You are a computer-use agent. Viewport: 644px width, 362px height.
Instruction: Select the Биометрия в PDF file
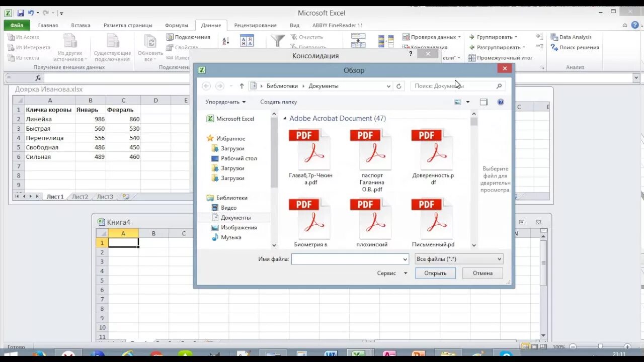tap(310, 223)
